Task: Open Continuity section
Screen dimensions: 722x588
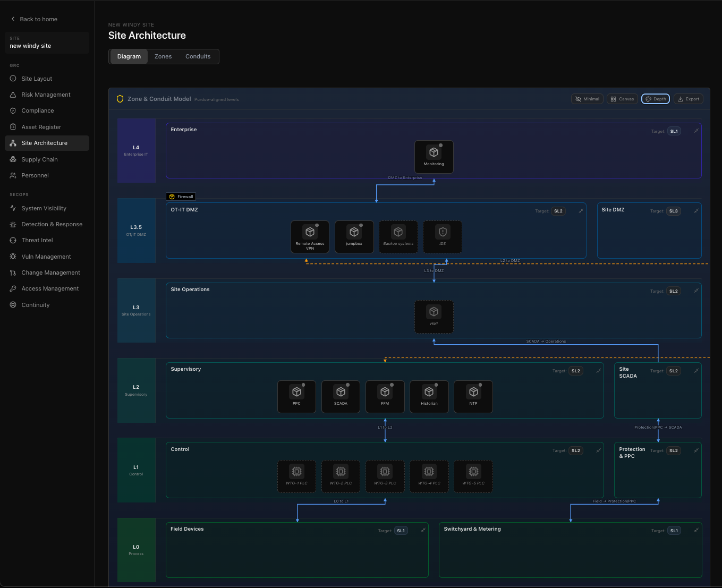Action: (47, 305)
